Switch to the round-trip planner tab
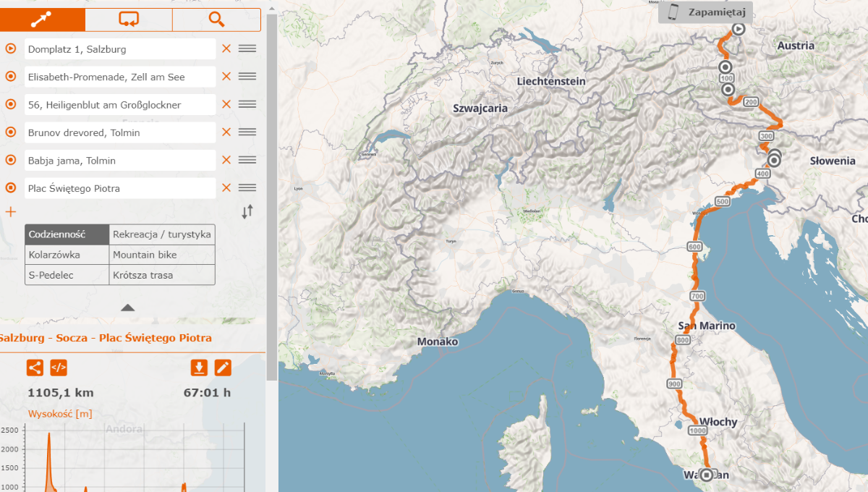 [x=129, y=20]
